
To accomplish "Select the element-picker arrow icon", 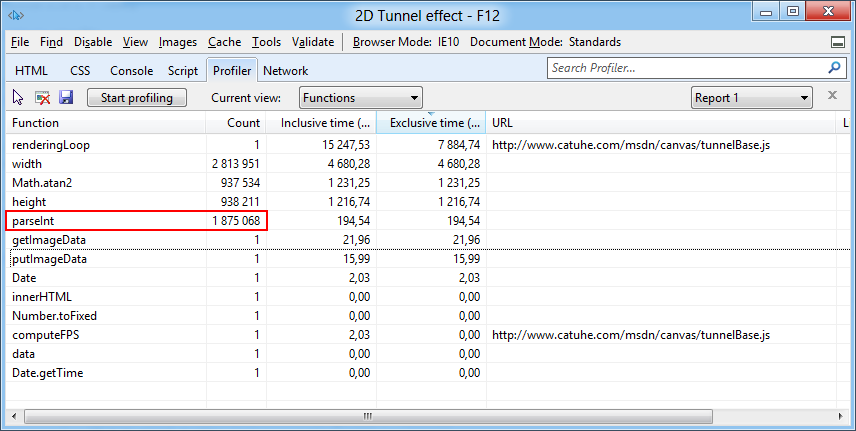I will pos(18,98).
